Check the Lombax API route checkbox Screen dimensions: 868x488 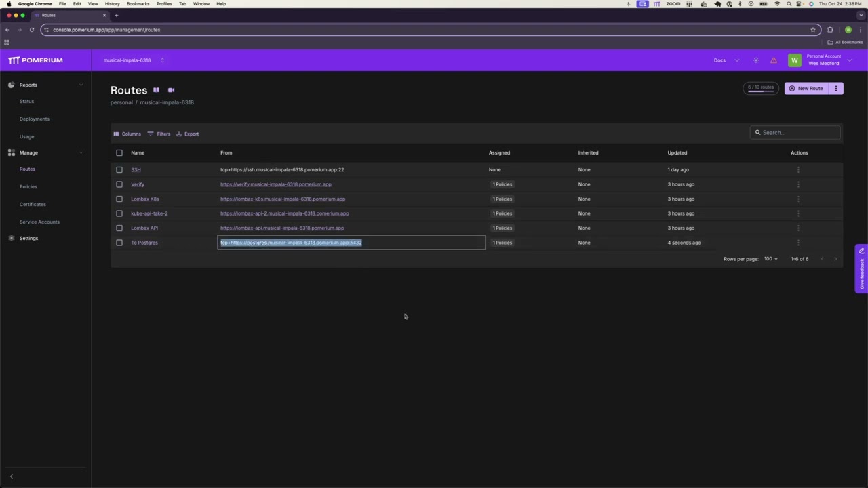coord(119,228)
